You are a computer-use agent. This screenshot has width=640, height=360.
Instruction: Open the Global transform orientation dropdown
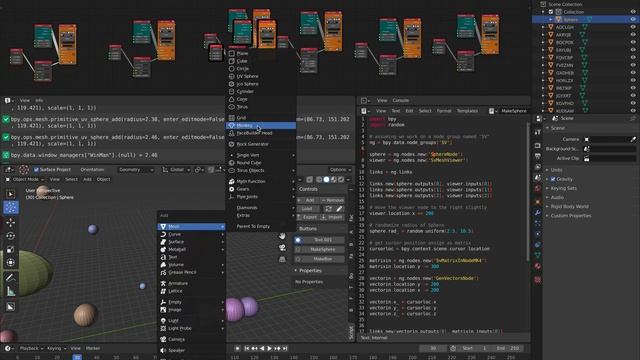[177, 169]
